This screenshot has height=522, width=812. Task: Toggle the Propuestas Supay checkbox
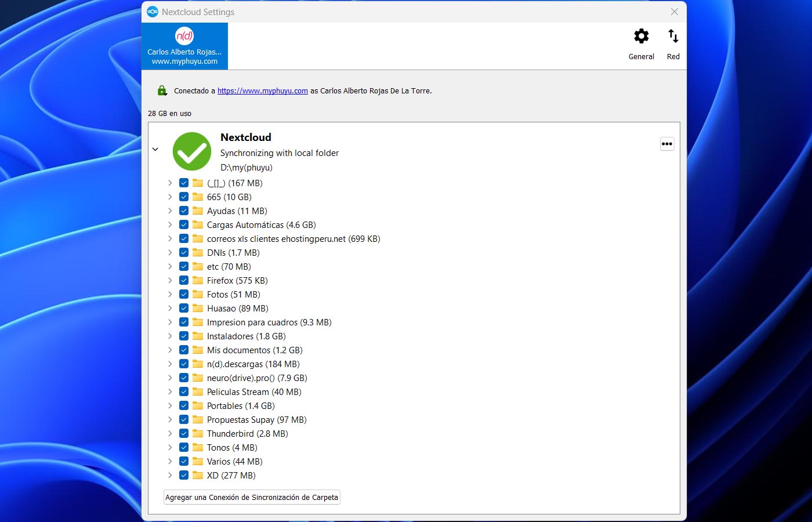[184, 419]
